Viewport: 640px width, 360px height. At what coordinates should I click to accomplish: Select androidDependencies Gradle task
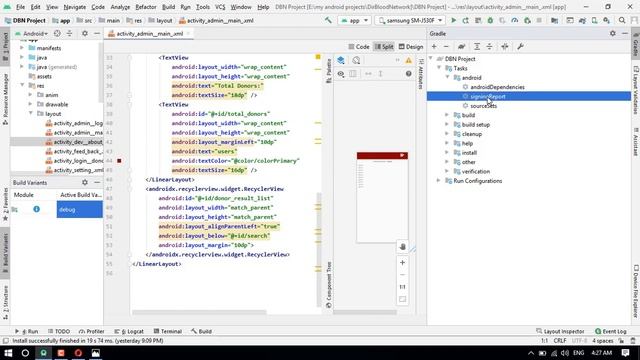497,87
